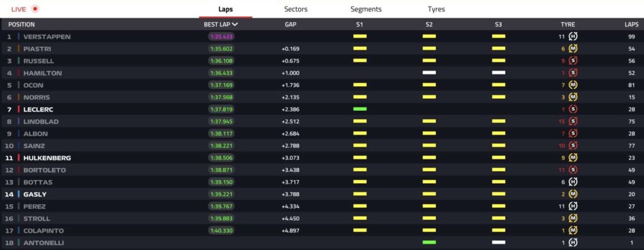Image resolution: width=644 pixels, height=250 pixels.
Task: Click Verstappen's yellow S1 sector bar
Action: [x=360, y=36]
